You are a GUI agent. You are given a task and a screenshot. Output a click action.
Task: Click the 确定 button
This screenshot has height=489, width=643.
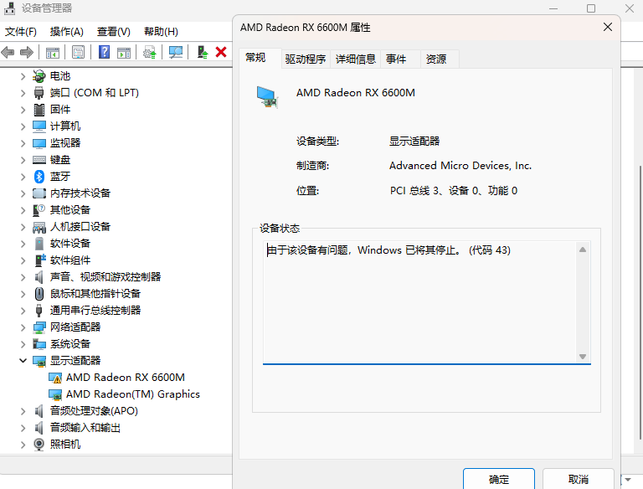click(498, 479)
